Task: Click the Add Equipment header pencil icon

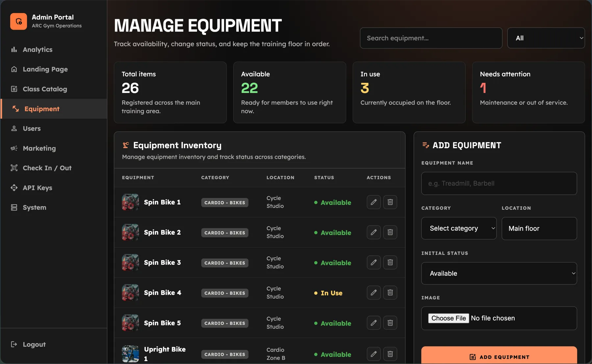Action: (x=426, y=145)
